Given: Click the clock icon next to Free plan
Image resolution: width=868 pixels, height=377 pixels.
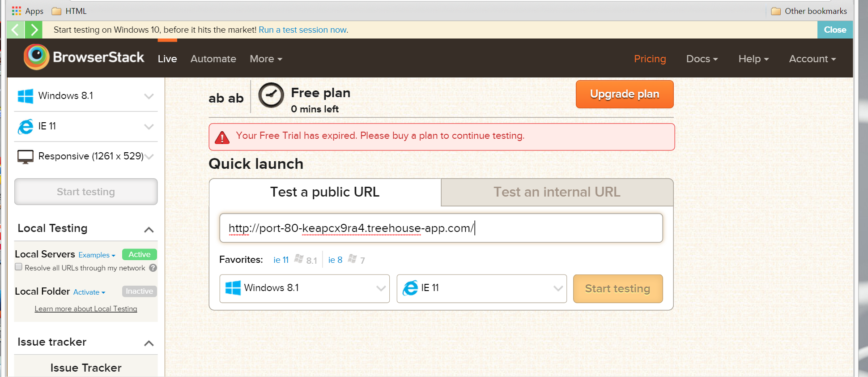Looking at the screenshot, I should (271, 95).
